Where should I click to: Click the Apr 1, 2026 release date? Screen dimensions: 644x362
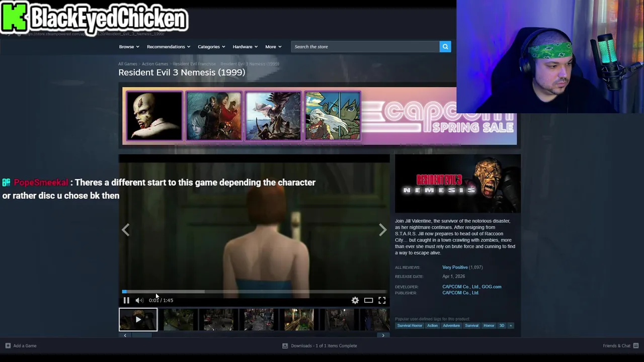[x=454, y=277]
